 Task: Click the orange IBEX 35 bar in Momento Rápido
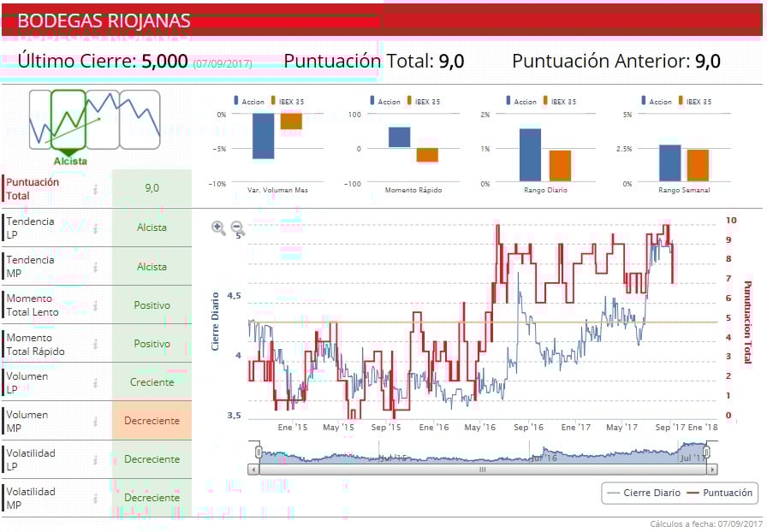point(427,155)
